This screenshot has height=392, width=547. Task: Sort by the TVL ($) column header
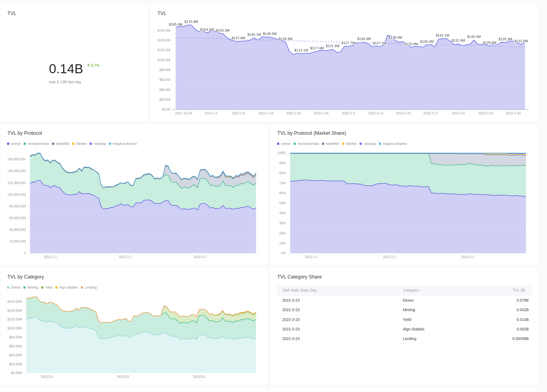[x=519, y=290]
